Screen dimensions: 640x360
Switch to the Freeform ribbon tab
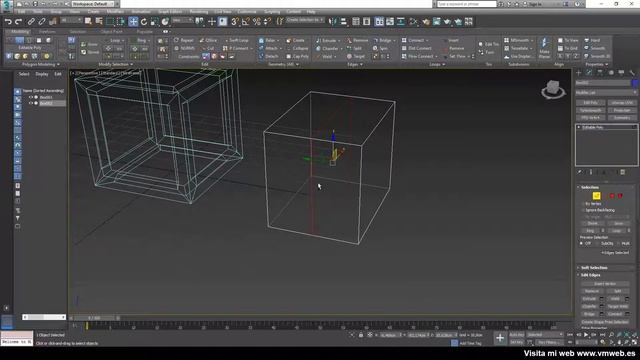pyautogui.click(x=47, y=31)
